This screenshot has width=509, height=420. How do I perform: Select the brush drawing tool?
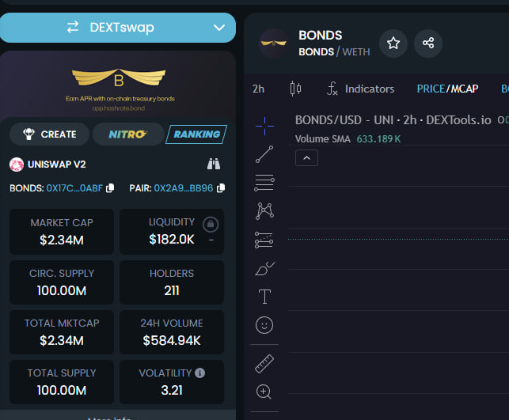(264, 269)
